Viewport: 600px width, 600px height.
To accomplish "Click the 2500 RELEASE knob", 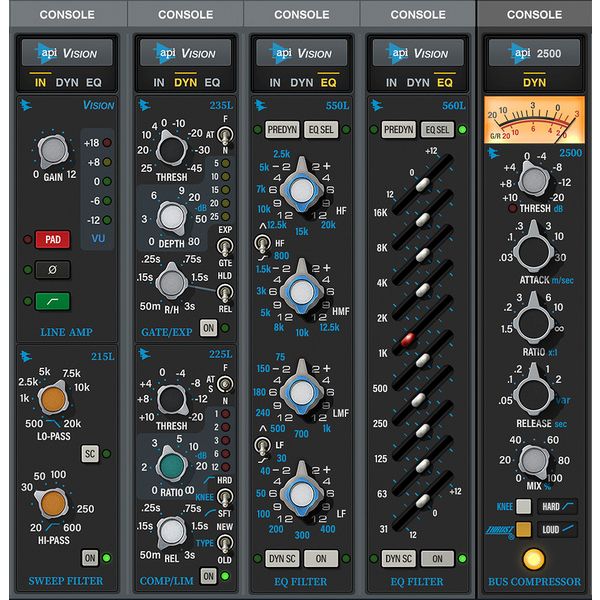I will pyautogui.click(x=533, y=393).
